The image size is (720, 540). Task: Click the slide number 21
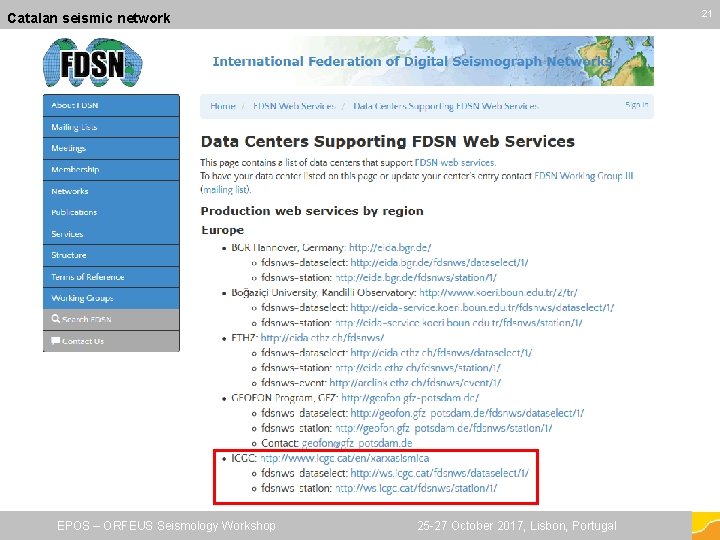coord(706,14)
